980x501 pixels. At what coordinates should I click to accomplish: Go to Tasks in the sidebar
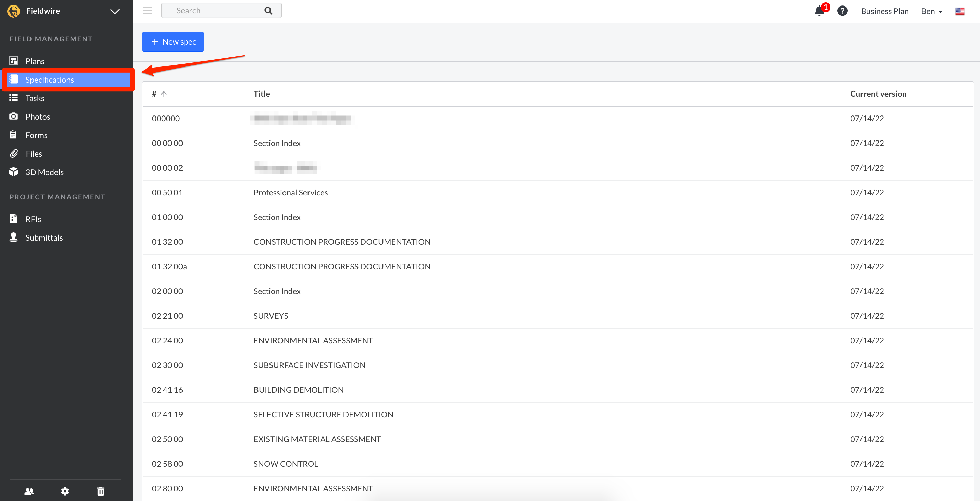point(35,98)
